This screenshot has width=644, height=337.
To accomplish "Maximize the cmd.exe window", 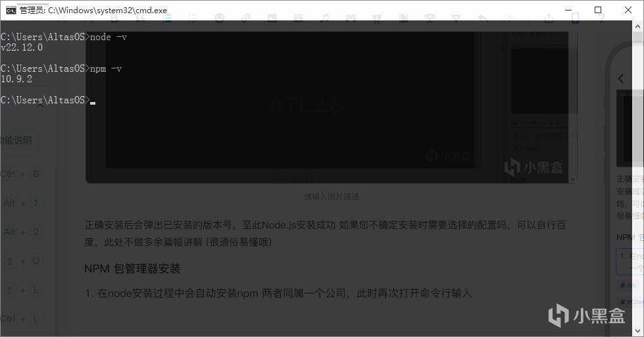I will click(598, 10).
